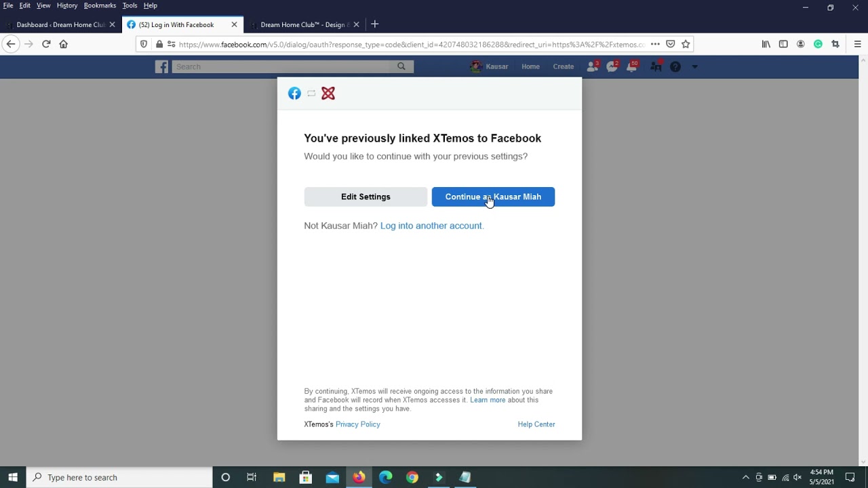Open Firefox account icon
Screen dimensions: 868x488
coord(801,44)
